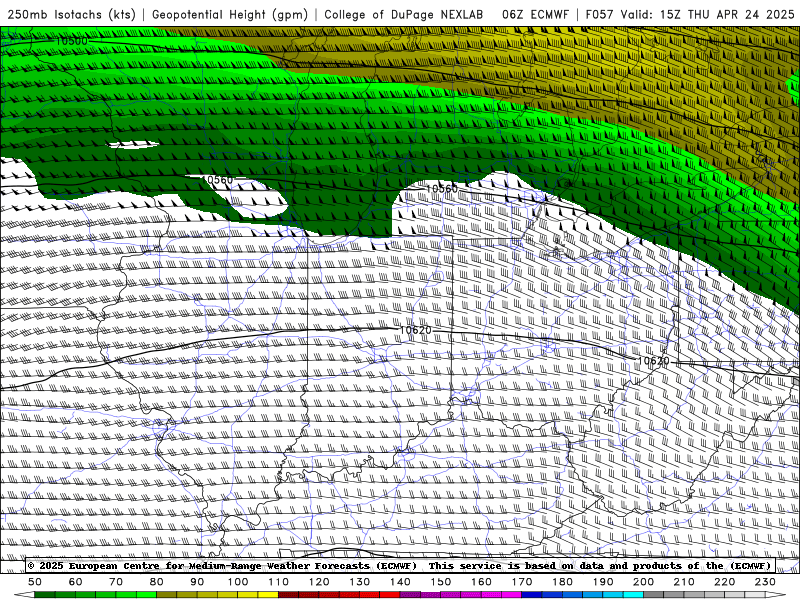Click the 50 kt legend value
Image resolution: width=800 pixels, height=600 pixels.
(x=35, y=582)
